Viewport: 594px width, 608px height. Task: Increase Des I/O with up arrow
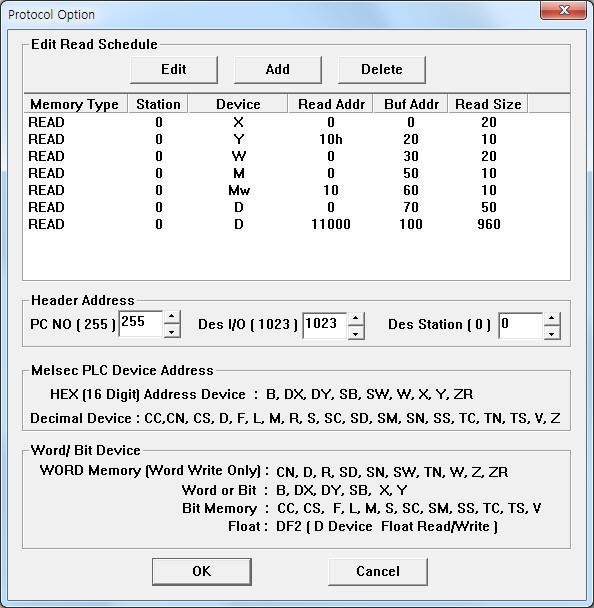point(356,319)
